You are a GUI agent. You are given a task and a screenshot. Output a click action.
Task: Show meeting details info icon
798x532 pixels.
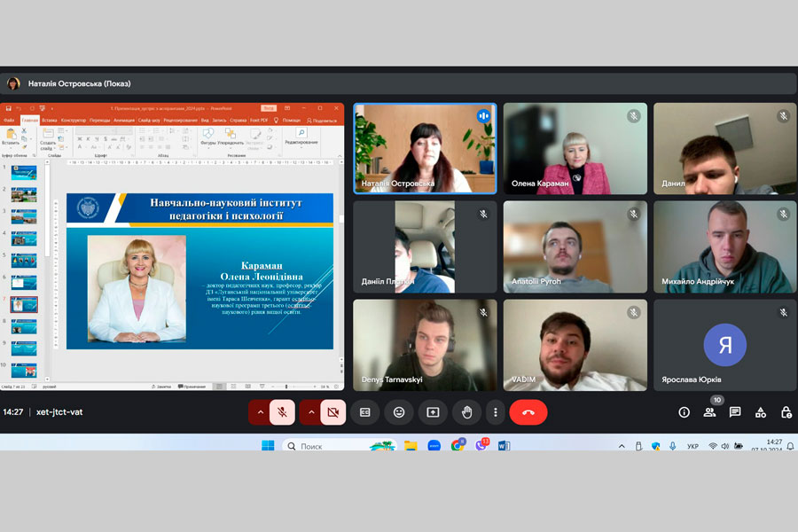click(x=684, y=412)
